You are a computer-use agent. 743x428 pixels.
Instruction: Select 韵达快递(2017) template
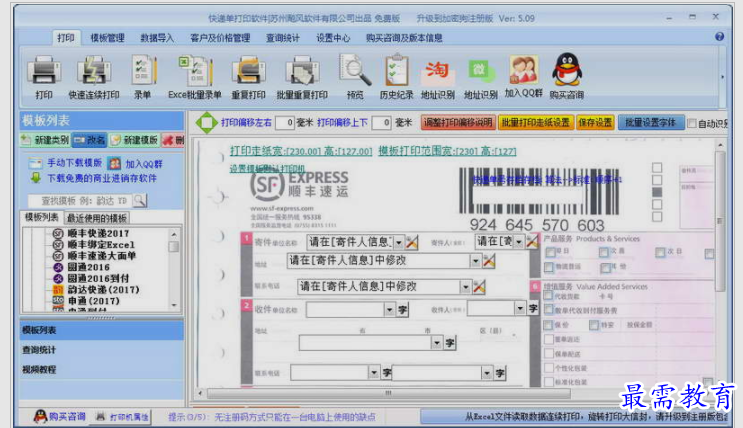coord(103,289)
